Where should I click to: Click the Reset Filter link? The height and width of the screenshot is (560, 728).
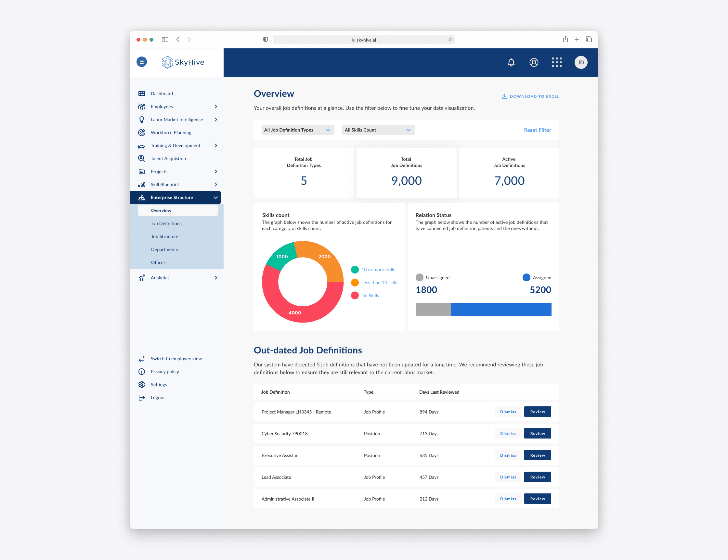tap(537, 130)
